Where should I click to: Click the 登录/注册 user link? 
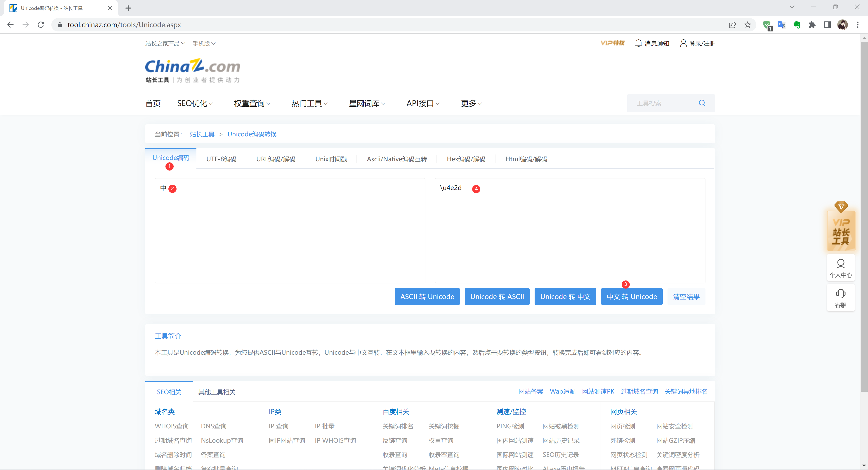(697, 43)
